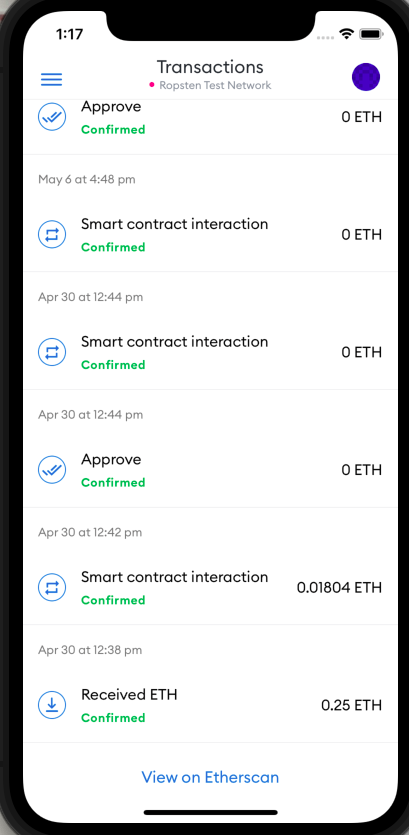Follow the View on Etherscan link
Image resolution: width=409 pixels, height=835 pixels.
tap(210, 777)
